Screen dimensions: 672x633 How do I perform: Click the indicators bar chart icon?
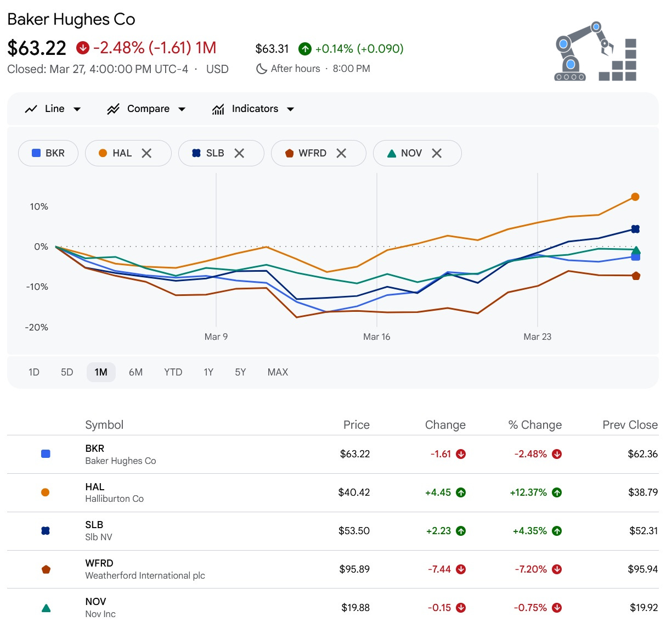click(x=218, y=109)
